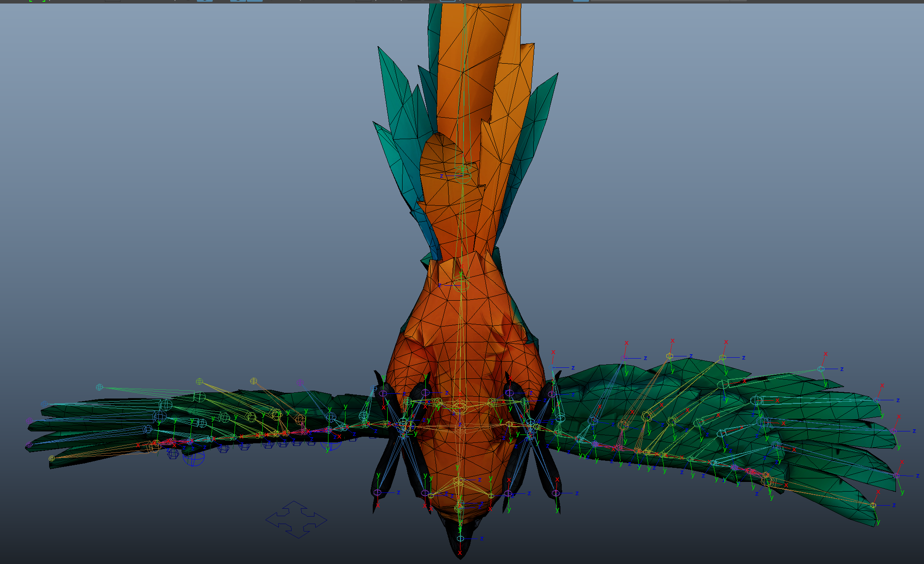924x564 pixels.
Task: Select the green joint above the left wing
Action: tap(200, 381)
